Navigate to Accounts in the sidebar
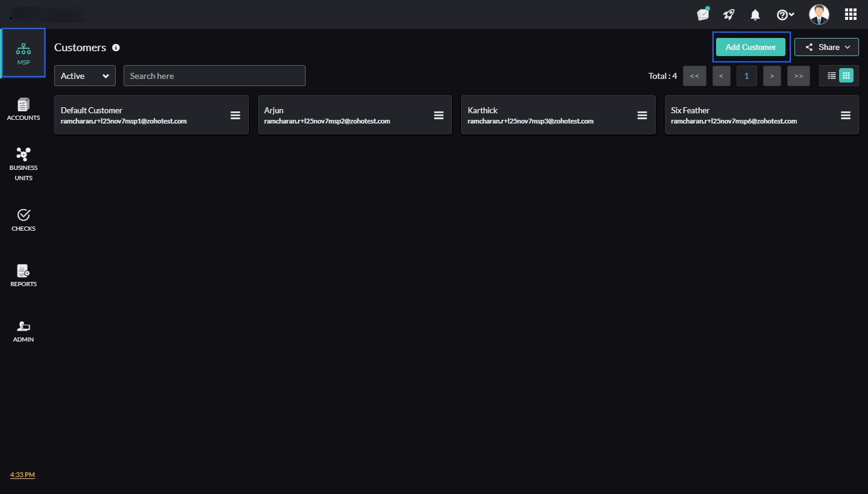868x494 pixels. pos(23,108)
